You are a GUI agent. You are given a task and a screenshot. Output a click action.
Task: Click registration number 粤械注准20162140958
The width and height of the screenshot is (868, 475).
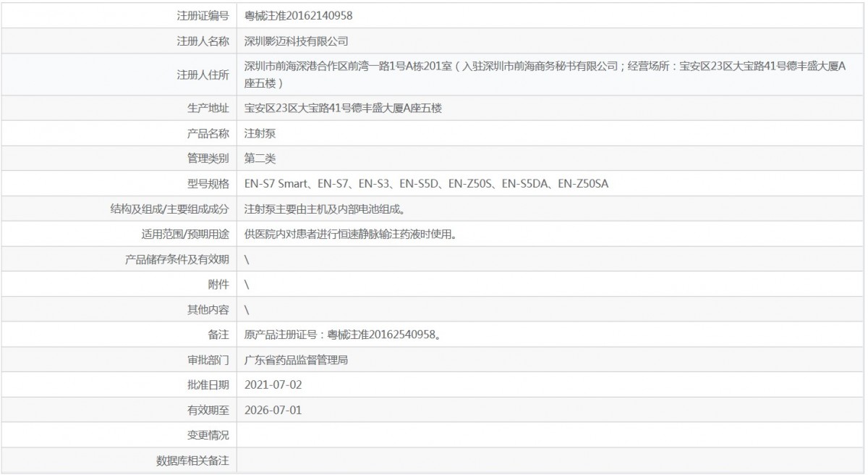point(299,15)
